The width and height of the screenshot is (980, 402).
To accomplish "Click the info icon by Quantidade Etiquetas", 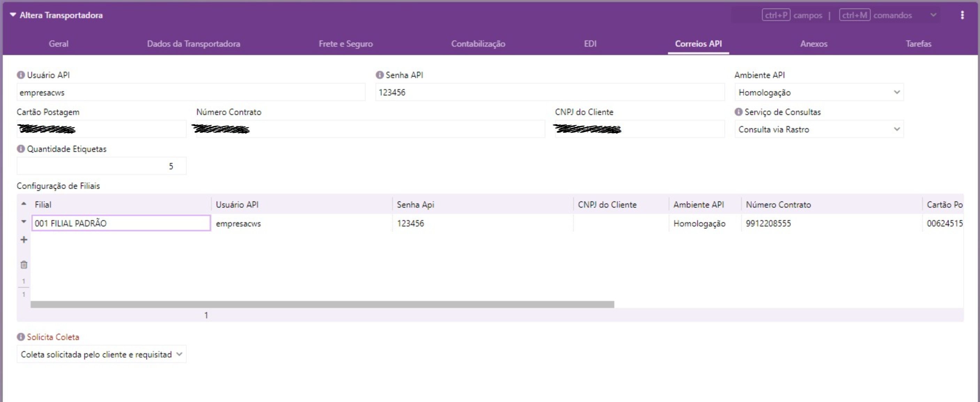I will pyautogui.click(x=21, y=149).
